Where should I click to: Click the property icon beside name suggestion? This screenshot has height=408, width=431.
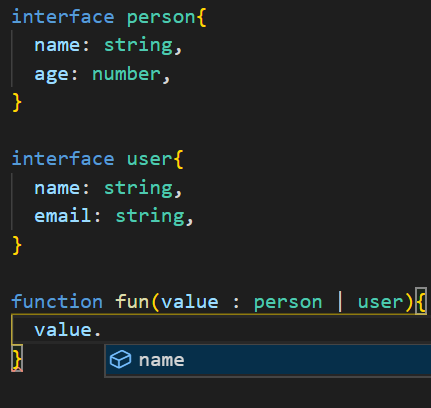tap(120, 360)
